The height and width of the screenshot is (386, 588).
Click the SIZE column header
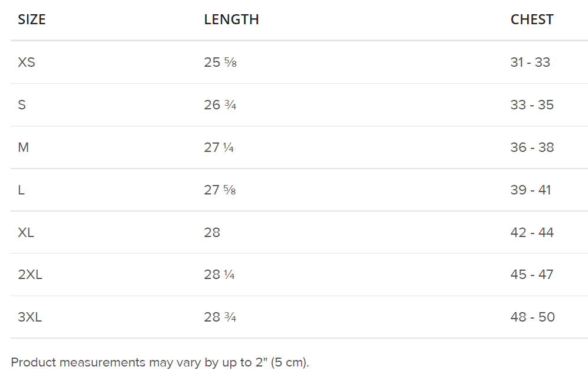(32, 20)
